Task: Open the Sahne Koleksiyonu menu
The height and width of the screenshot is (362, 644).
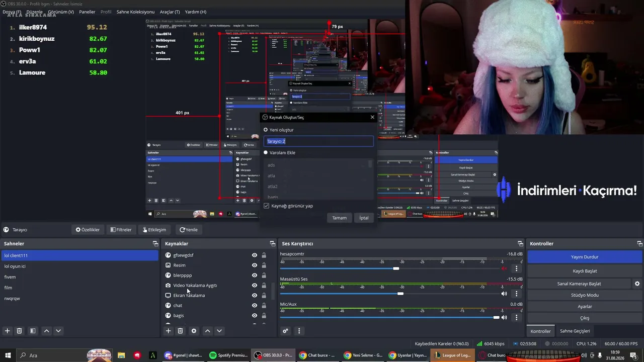Action: click(135, 12)
